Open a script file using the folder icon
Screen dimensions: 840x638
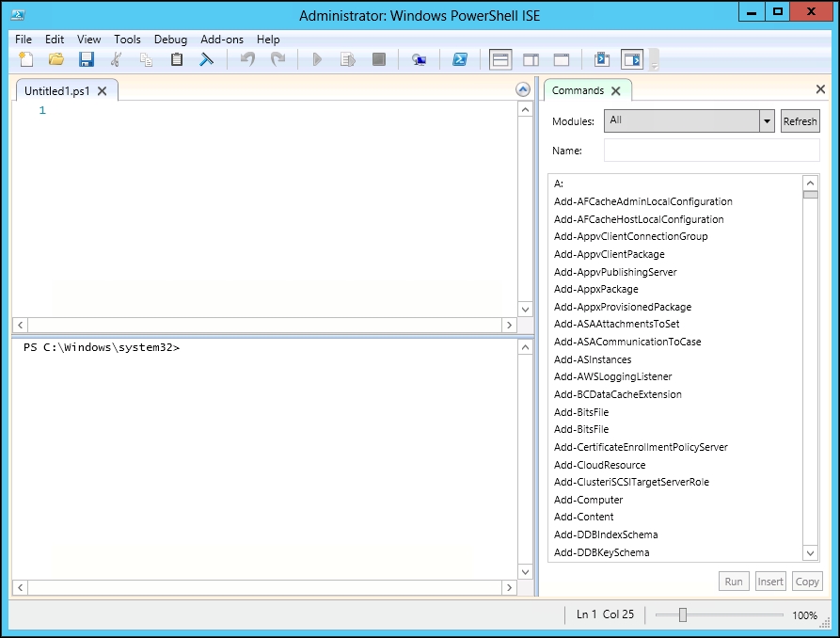pos(55,59)
